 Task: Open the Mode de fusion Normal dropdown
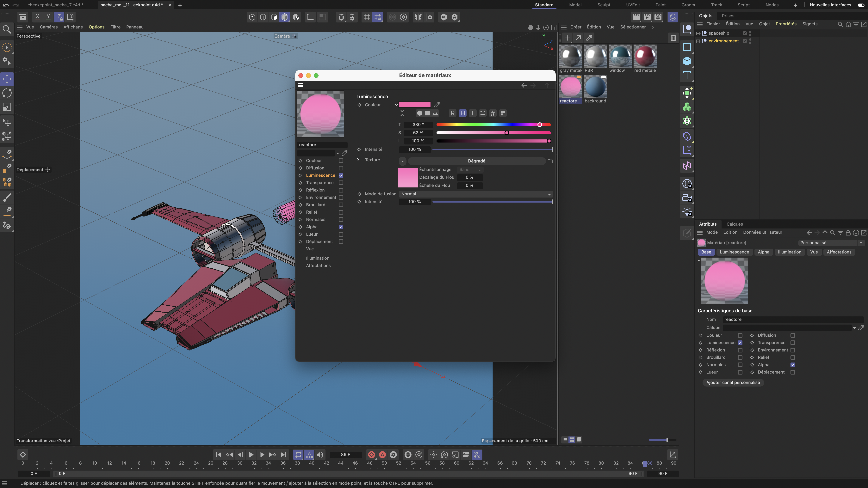[x=476, y=194]
